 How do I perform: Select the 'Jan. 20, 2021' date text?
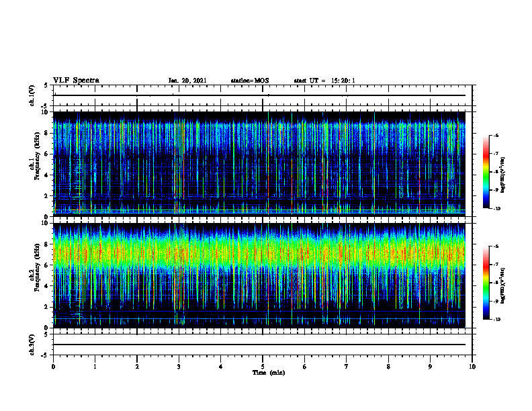(187, 81)
